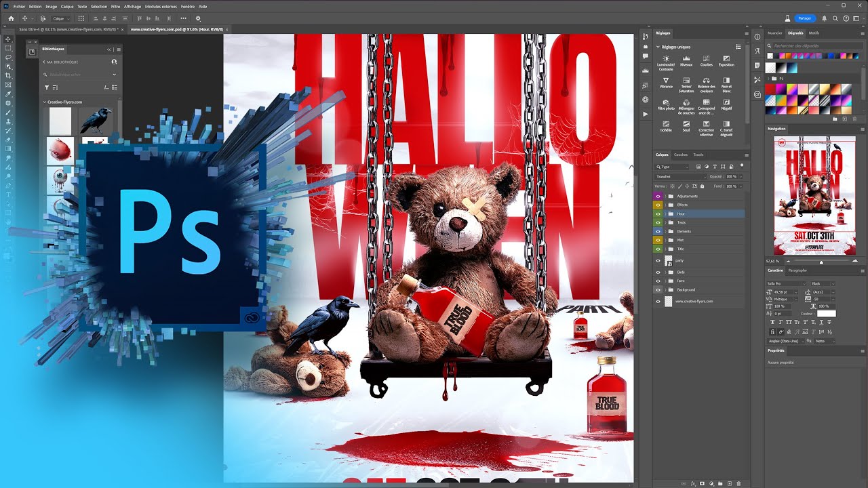
Task: Expand the Adjustements layer group
Action: [665, 196]
